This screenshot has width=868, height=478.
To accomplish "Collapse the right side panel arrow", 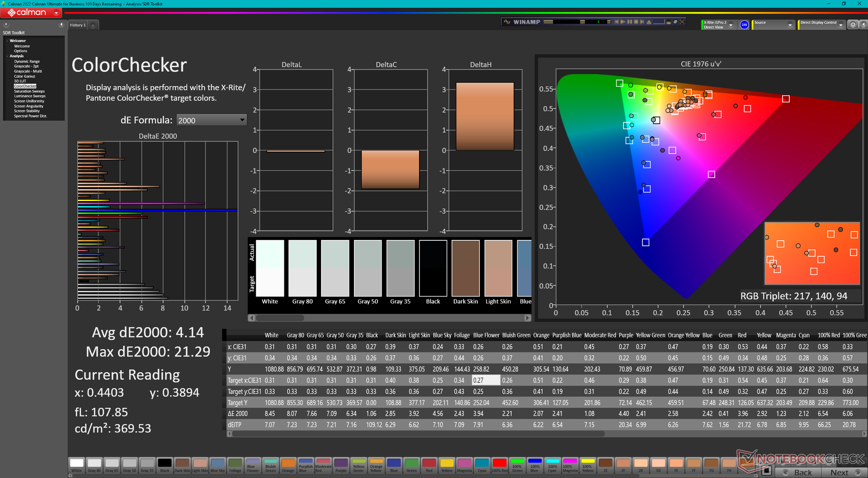I will (x=863, y=25).
